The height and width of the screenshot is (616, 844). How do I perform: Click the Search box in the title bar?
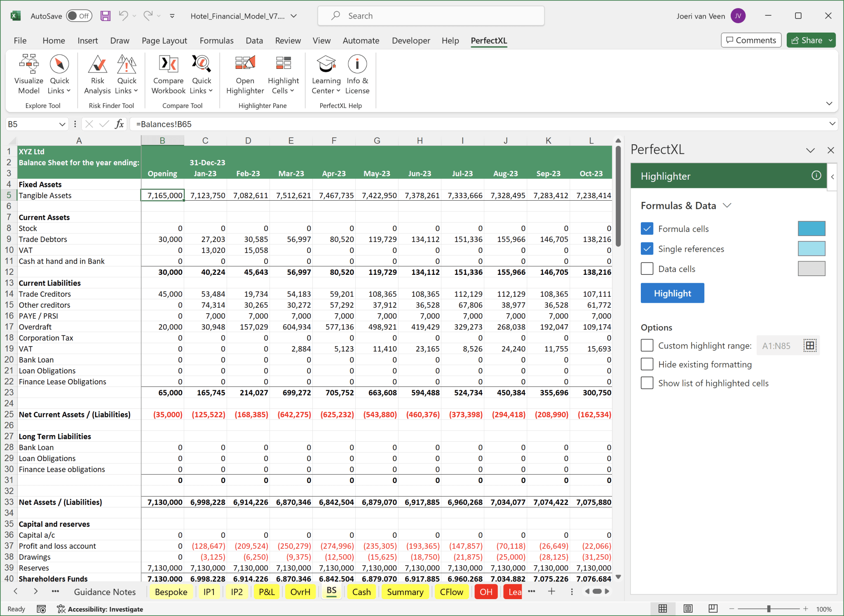(x=431, y=16)
